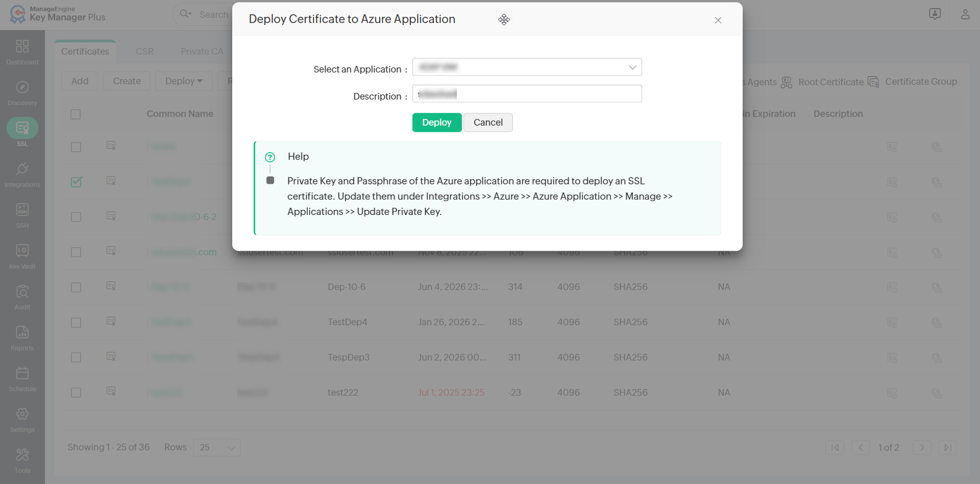
Task: Open the Certificate Group link
Action: pyautogui.click(x=921, y=82)
